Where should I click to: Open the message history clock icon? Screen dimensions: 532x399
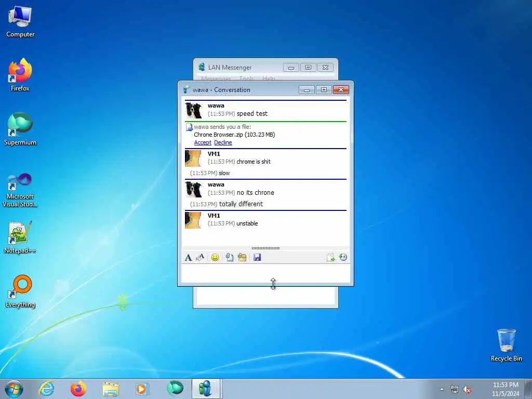343,258
